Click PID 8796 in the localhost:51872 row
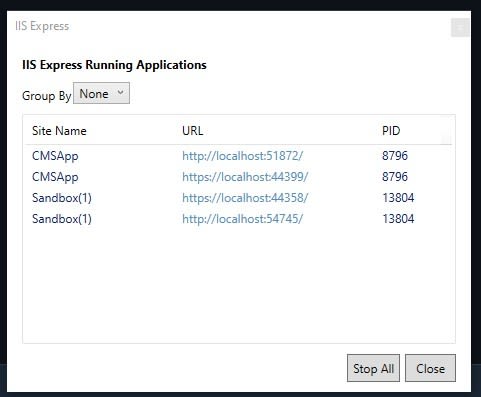The image size is (481, 397). tap(395, 156)
